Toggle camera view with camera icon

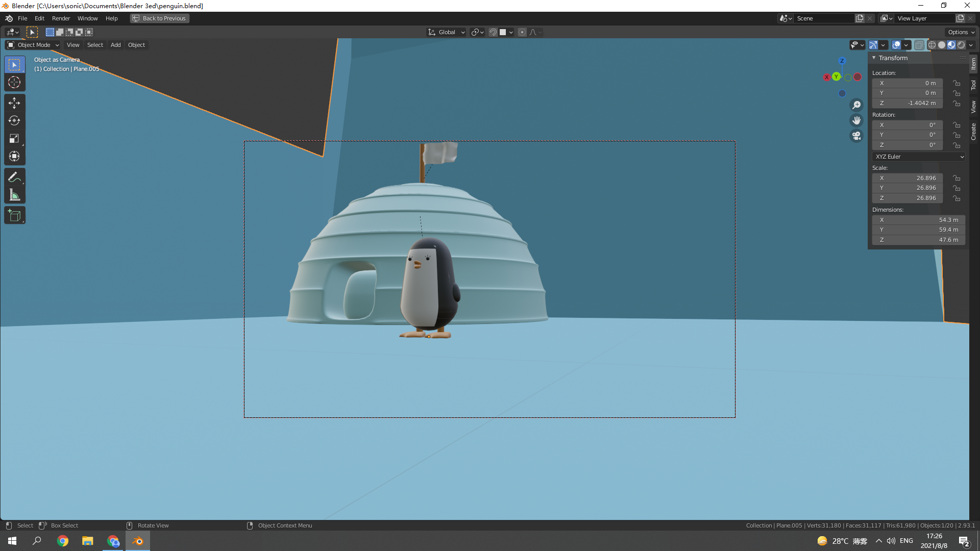(856, 136)
